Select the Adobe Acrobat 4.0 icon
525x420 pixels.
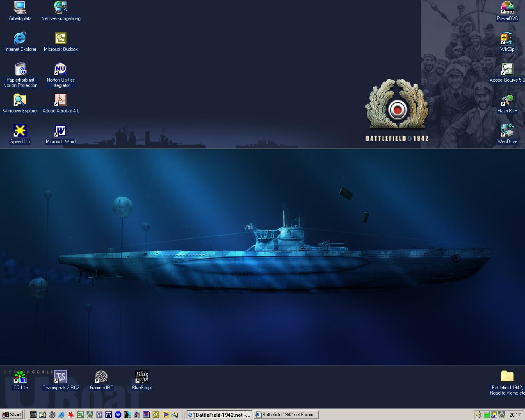tap(61, 103)
